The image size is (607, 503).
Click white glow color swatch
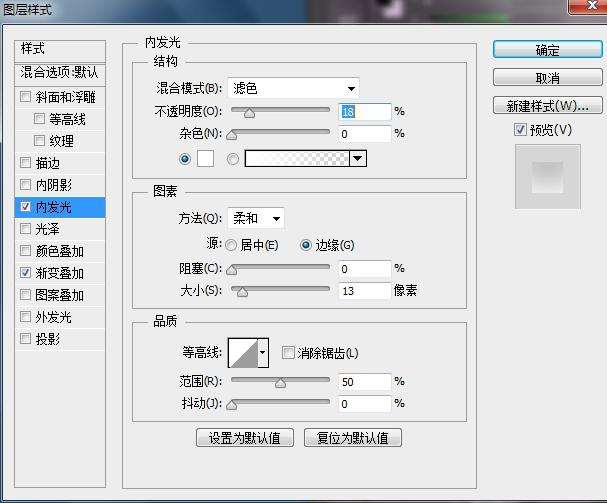[x=206, y=159]
